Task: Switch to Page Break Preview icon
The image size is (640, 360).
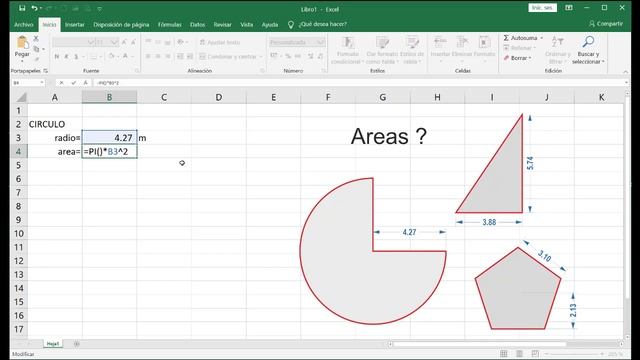Action: 535,353
